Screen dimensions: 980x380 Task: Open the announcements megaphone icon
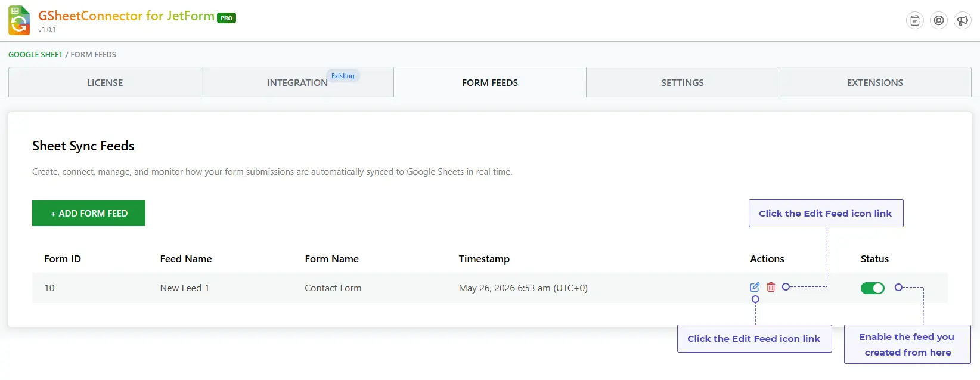pyautogui.click(x=963, y=21)
